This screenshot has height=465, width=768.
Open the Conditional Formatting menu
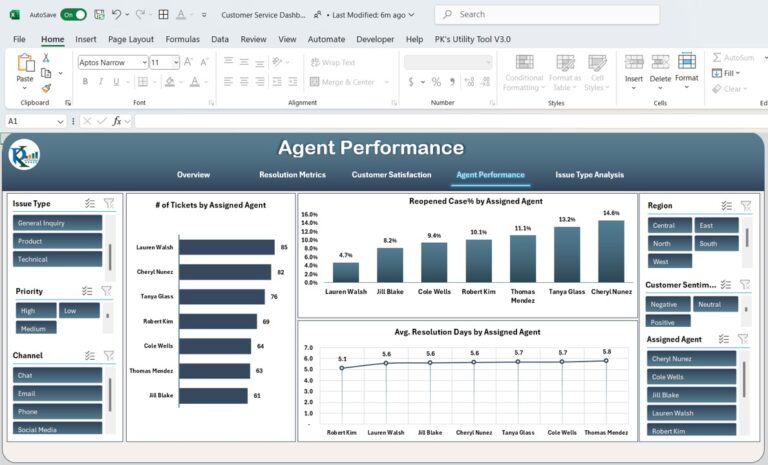pos(524,72)
